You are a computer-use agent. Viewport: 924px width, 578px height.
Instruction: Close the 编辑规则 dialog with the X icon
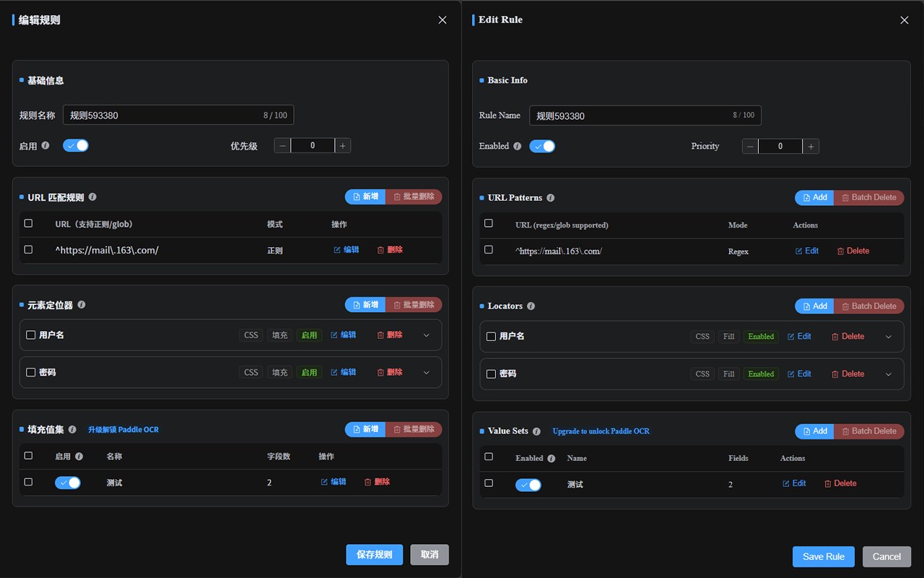443,20
